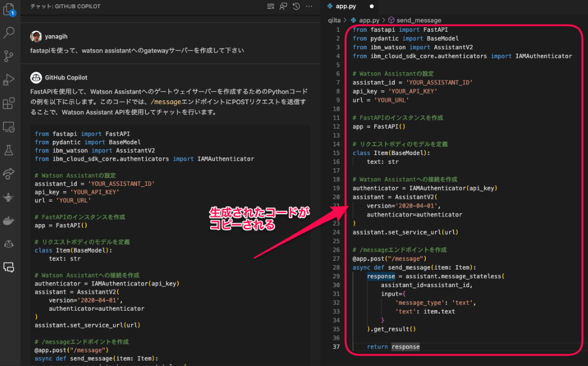Click assistant.set_service_url(url) in editor line 24

(405, 232)
